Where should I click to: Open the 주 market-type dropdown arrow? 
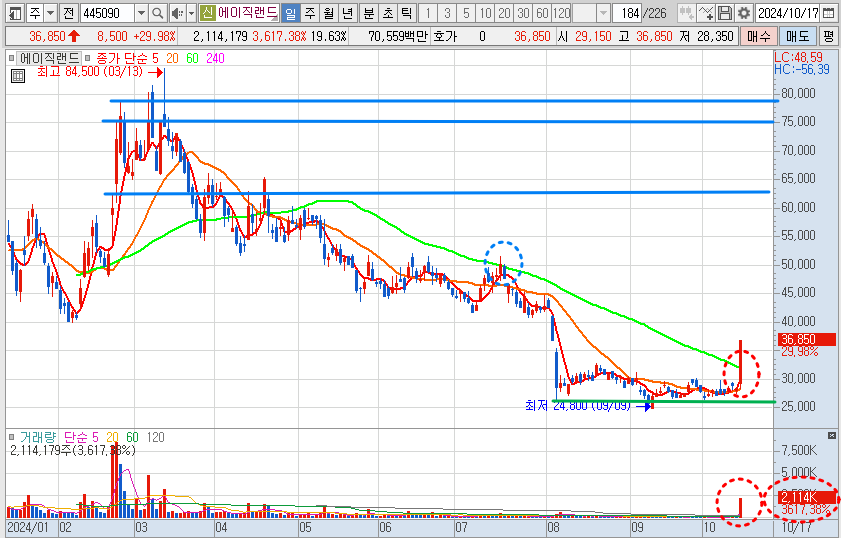[x=50, y=13]
